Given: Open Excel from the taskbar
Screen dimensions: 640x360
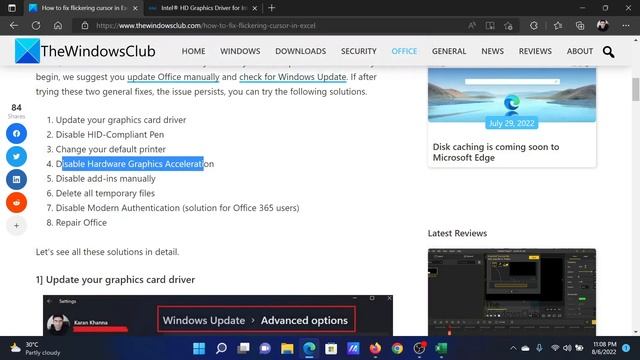Looking at the screenshot, I should [441, 348].
